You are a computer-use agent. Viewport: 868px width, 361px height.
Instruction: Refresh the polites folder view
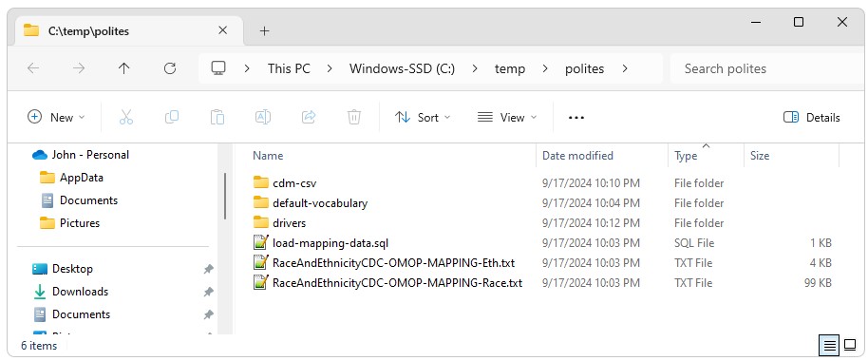pos(170,68)
